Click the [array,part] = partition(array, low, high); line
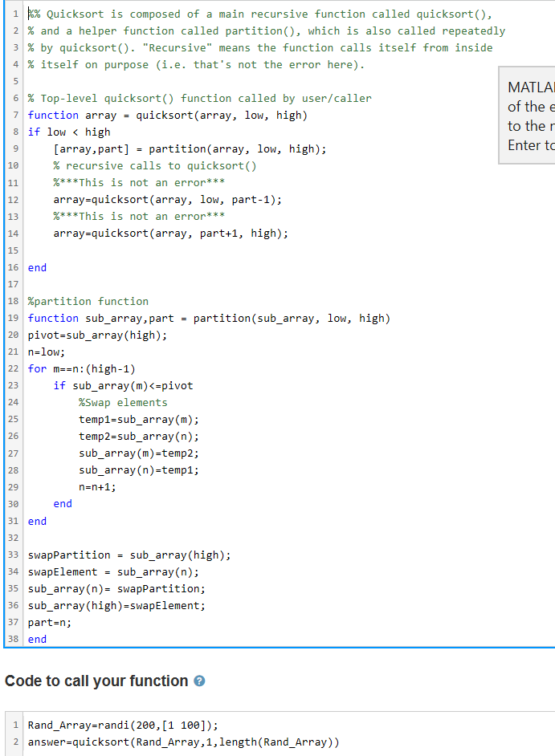Viewport: 555px width, 756px height. click(190, 149)
